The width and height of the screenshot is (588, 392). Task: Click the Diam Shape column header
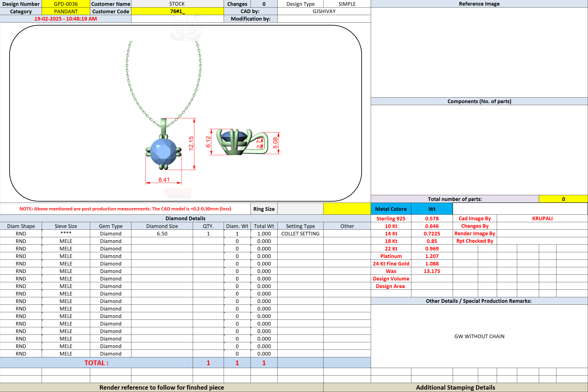[x=21, y=226]
